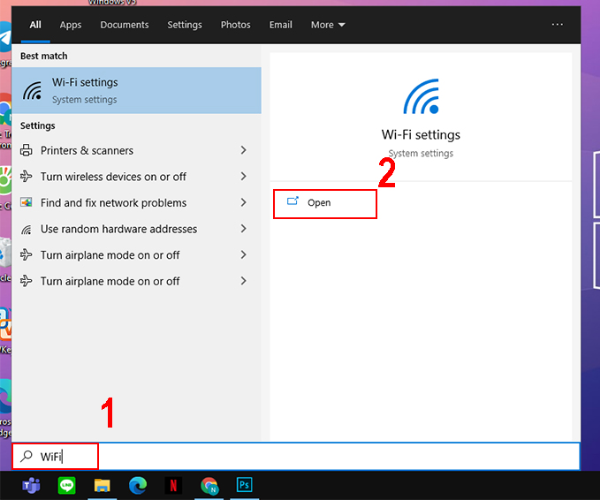
Task: Open Microsoft Teams from the taskbar
Action: click(x=31, y=485)
